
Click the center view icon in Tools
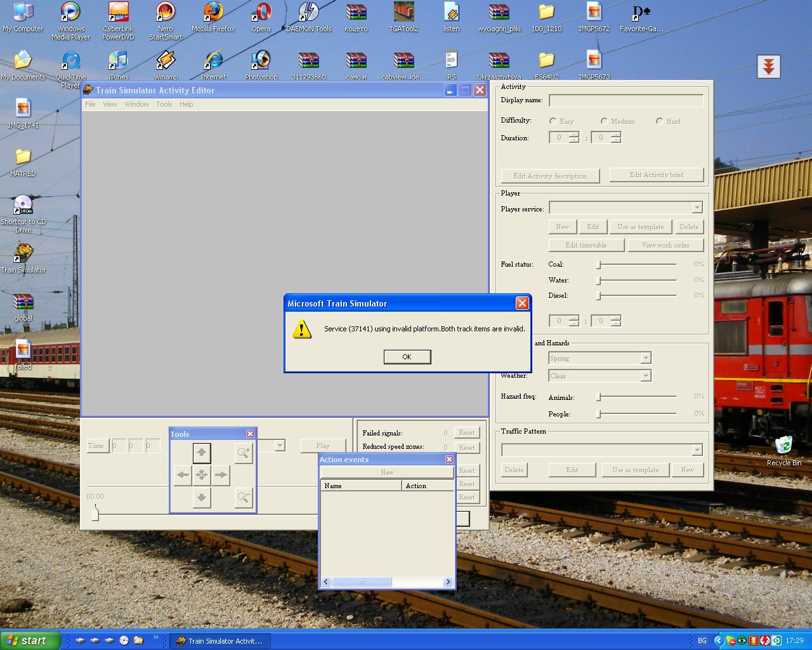(202, 475)
